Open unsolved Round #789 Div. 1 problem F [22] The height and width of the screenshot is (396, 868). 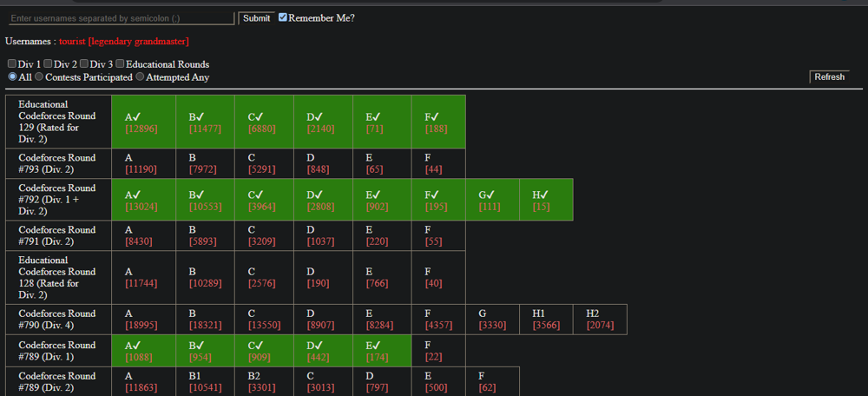tap(438, 351)
